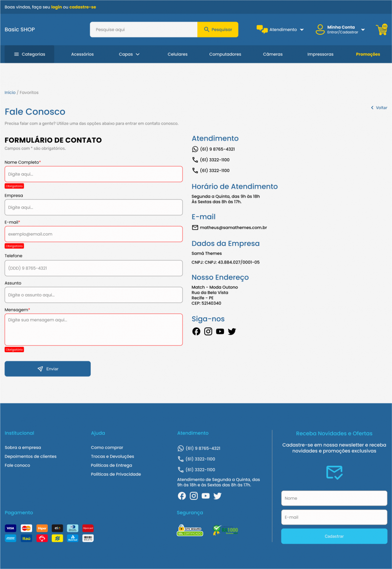
Task: Click the SSL Site Seguro badge
Action: point(190,530)
